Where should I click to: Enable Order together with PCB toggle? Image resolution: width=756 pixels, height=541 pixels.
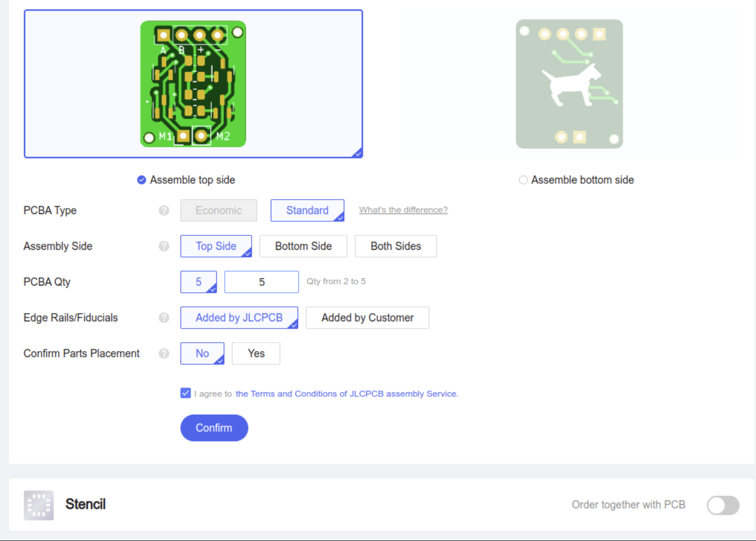pos(722,505)
